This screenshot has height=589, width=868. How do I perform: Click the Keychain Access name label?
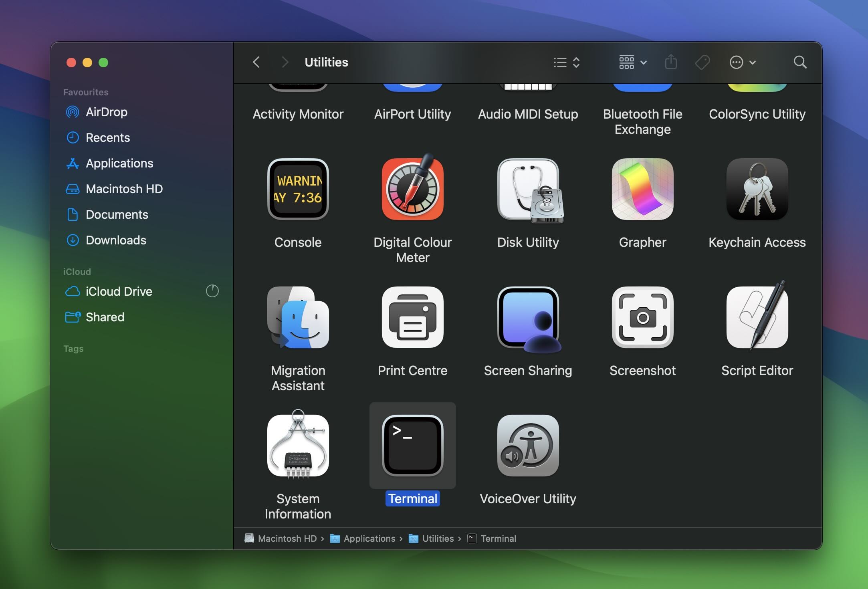tap(757, 242)
